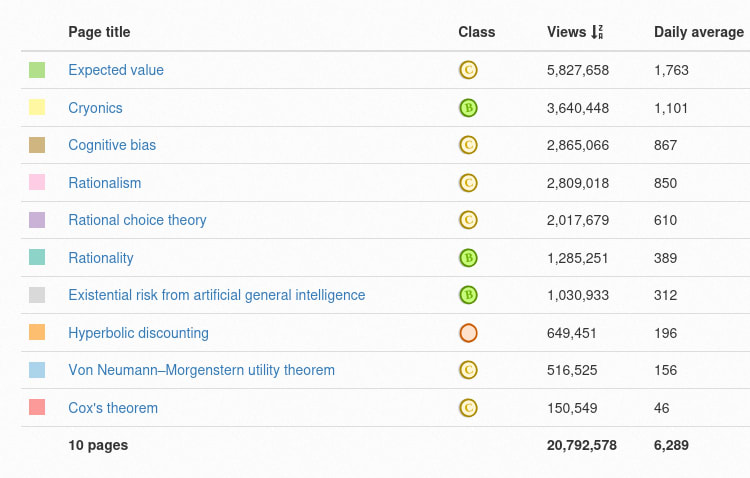
Task: Click the red swatch beside Cox's theorem
Action: pos(37,408)
